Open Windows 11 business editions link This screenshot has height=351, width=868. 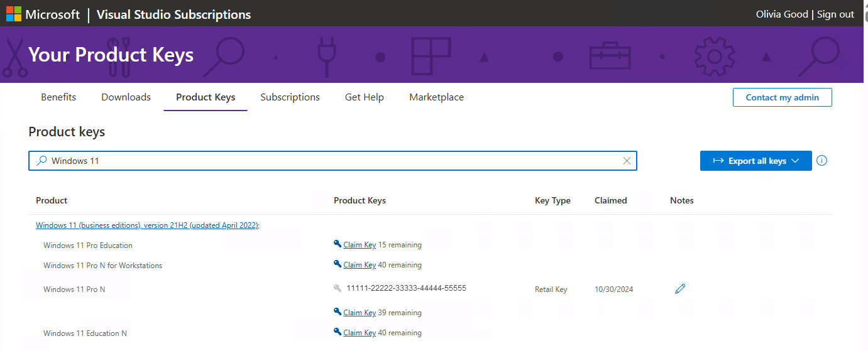pyautogui.click(x=148, y=225)
